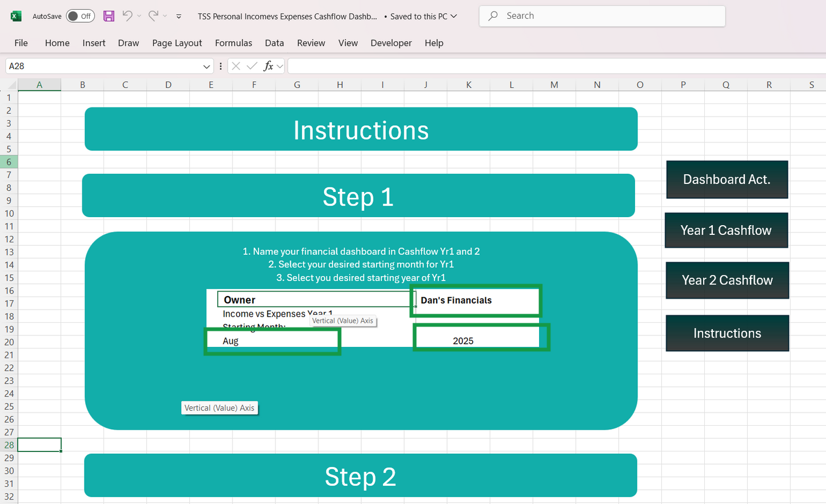Click the Select All corner triangle
This screenshot has width=826, height=504.
pyautogui.click(x=11, y=85)
